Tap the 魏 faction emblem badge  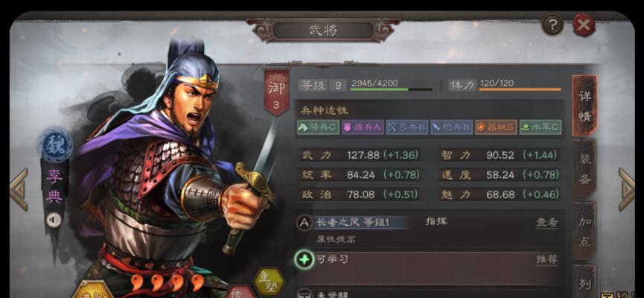55,145
